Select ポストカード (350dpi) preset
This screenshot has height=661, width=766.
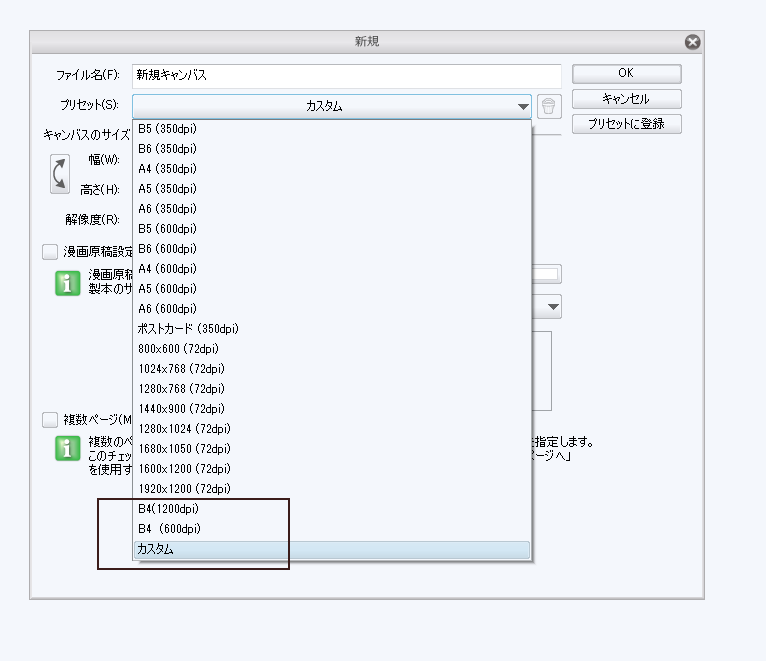click(x=332, y=329)
